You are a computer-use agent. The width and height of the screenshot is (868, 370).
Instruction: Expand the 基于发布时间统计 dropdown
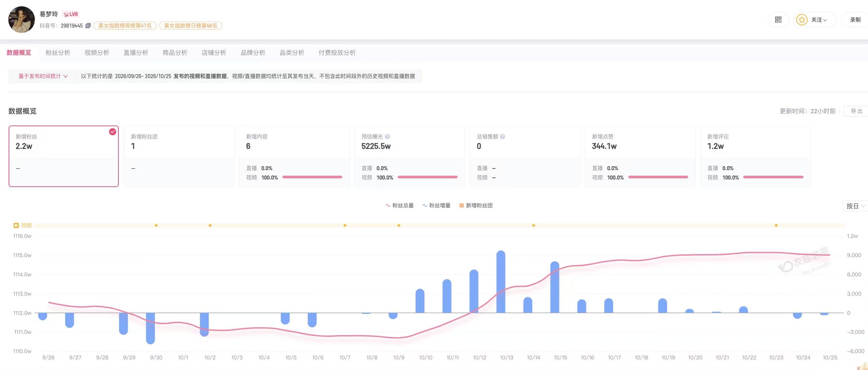click(43, 76)
